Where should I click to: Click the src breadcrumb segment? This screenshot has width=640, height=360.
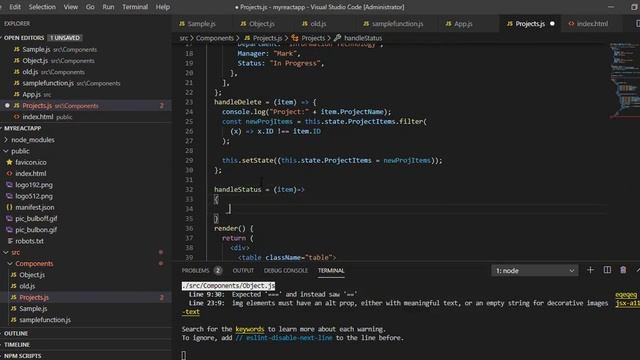tap(184, 38)
